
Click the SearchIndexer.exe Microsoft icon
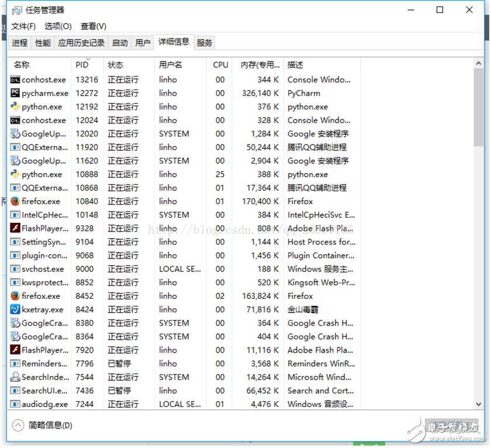pos(15,377)
